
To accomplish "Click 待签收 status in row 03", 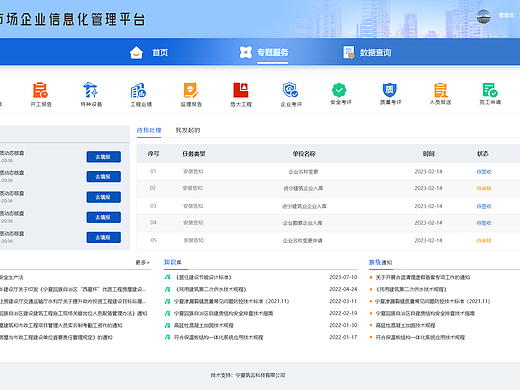I will 484,206.
